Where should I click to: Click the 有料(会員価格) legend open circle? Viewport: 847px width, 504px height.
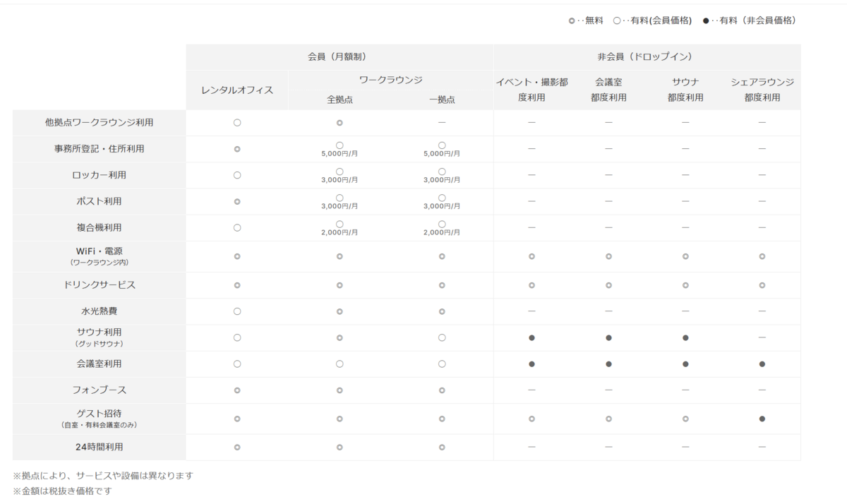click(617, 20)
